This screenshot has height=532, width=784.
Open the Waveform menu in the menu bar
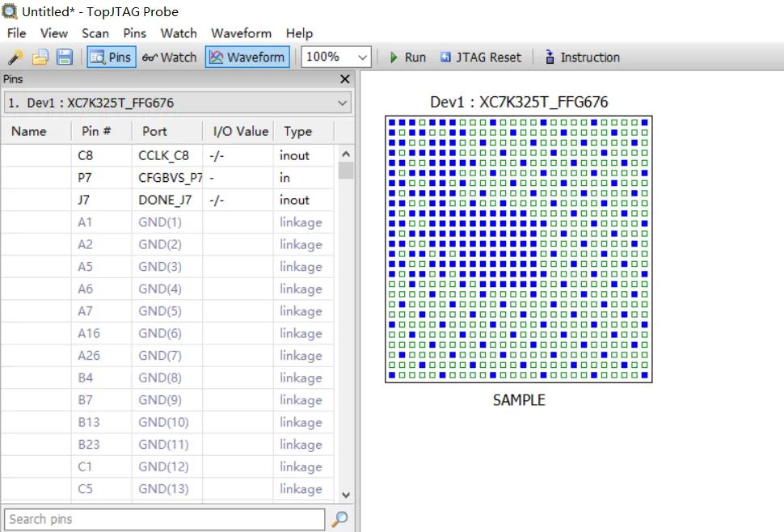(241, 33)
